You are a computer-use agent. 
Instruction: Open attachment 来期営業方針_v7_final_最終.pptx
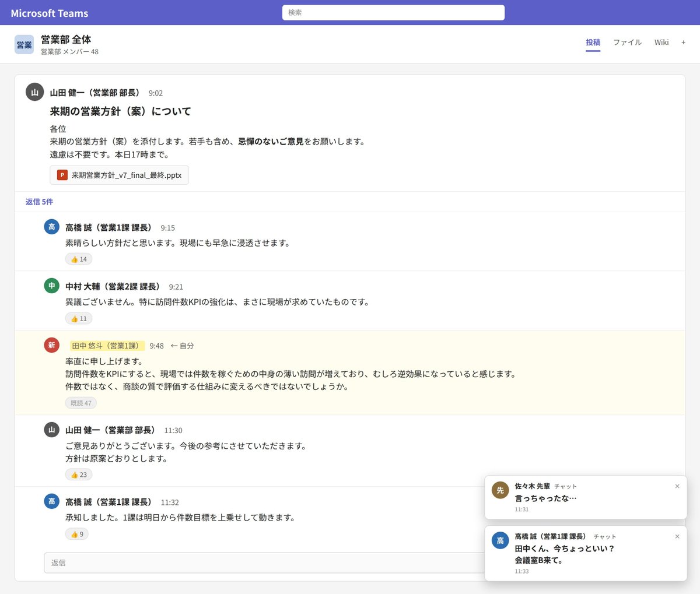[120, 175]
